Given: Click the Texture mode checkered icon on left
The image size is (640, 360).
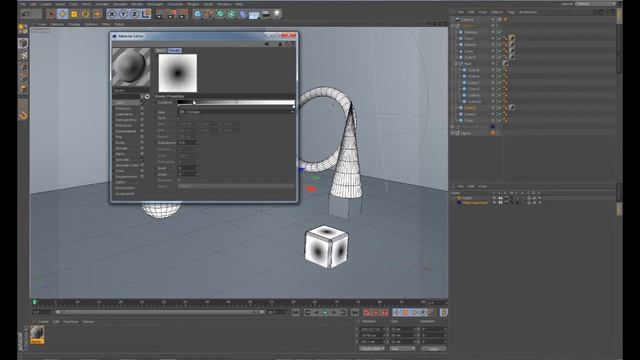Looking at the screenshot, I should click(x=23, y=55).
